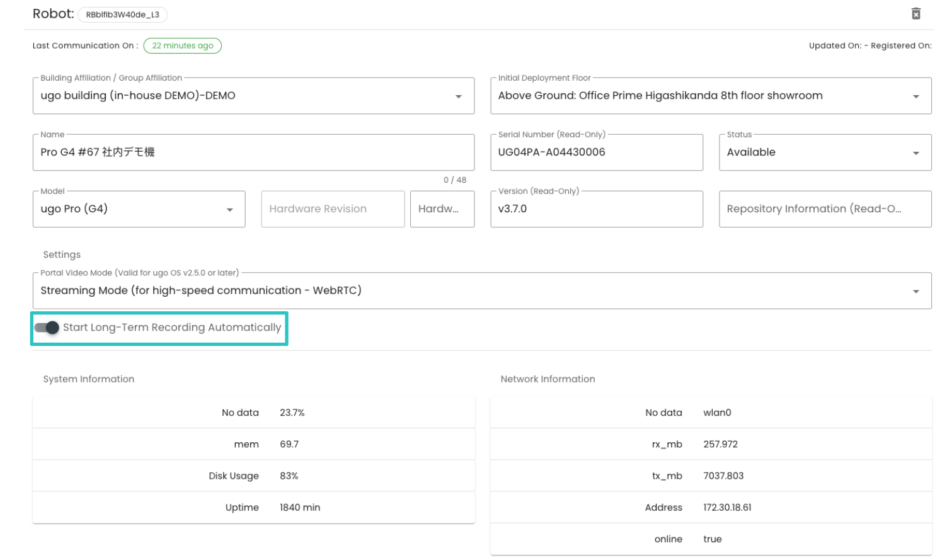The image size is (942, 560).
Task: Click the Version field showing v3.7.0
Action: point(597,209)
